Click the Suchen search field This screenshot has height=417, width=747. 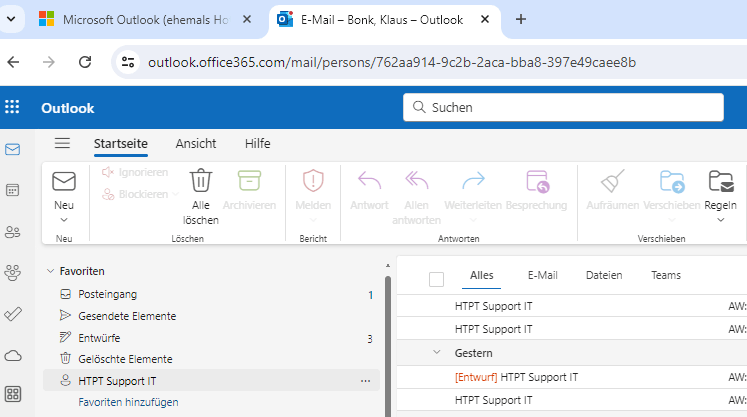pos(563,107)
